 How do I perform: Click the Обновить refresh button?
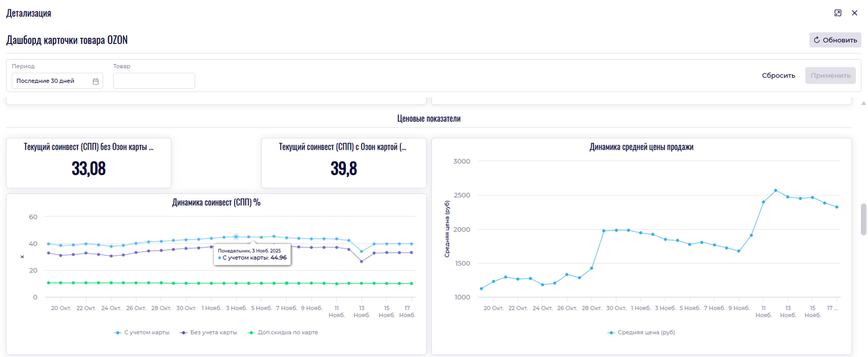pos(835,40)
